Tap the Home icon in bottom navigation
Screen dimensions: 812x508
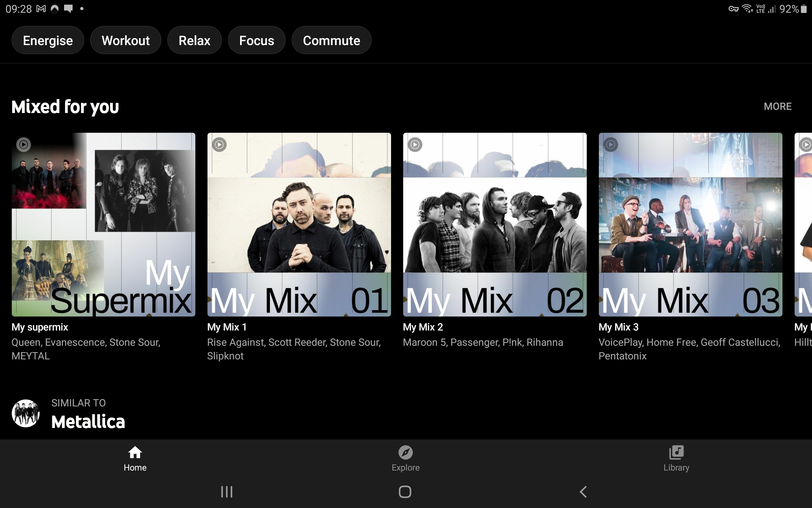coord(135,452)
